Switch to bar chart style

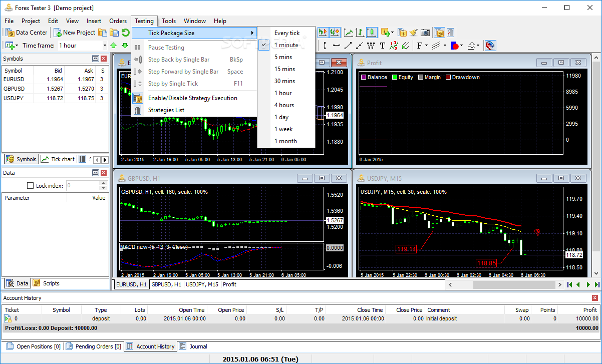[360, 33]
